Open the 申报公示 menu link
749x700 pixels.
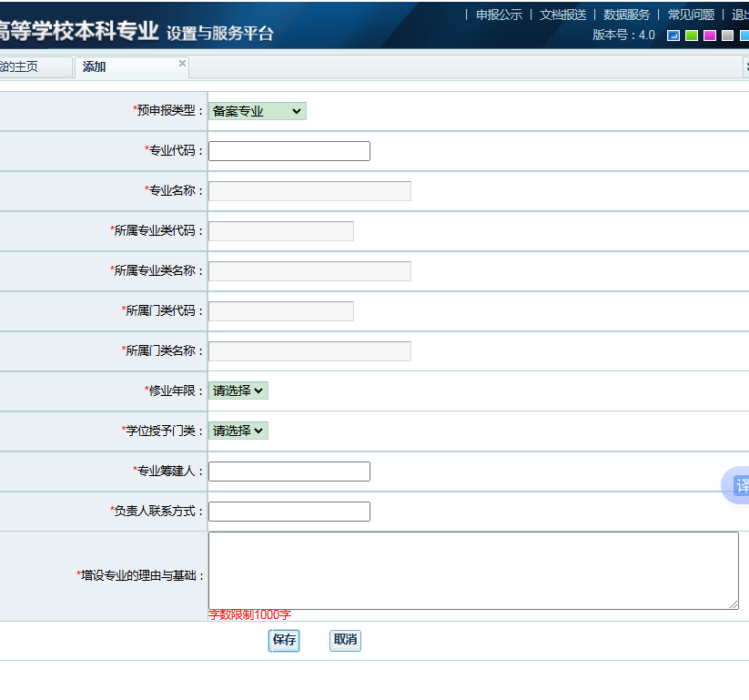(x=499, y=15)
